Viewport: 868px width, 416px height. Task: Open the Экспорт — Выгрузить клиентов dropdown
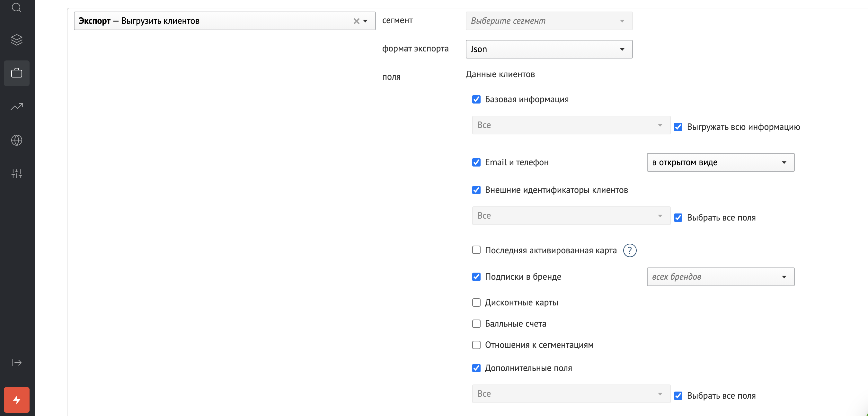pyautogui.click(x=225, y=21)
